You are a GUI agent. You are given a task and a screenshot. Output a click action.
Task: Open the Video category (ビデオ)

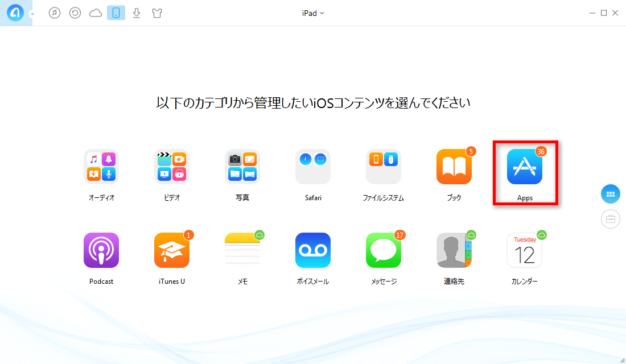click(x=172, y=167)
